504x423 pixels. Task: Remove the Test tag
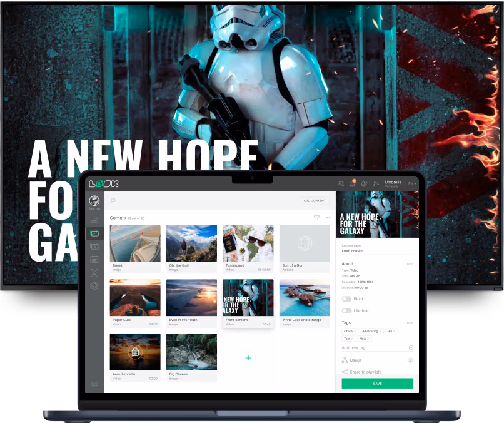(352, 339)
